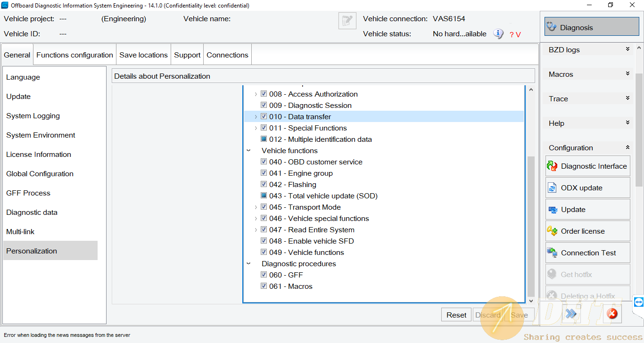Viewport: 644px width, 343px height.
Task: Open the Save locations tab
Action: tap(143, 55)
